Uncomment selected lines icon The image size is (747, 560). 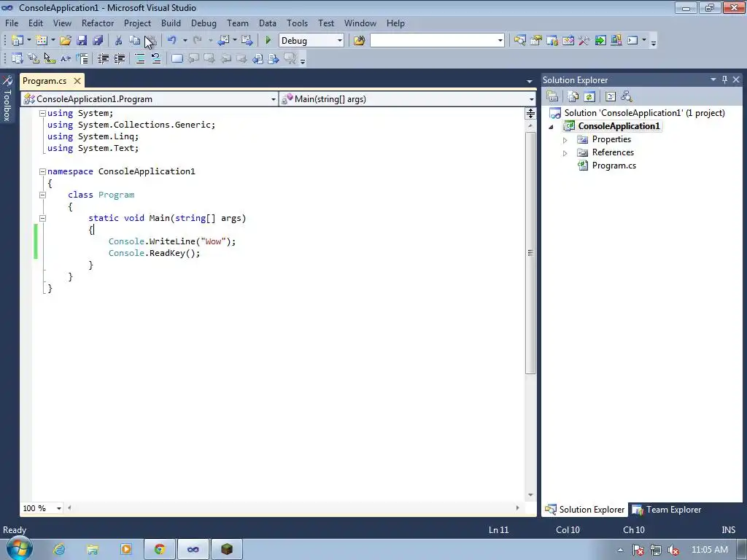(156, 58)
